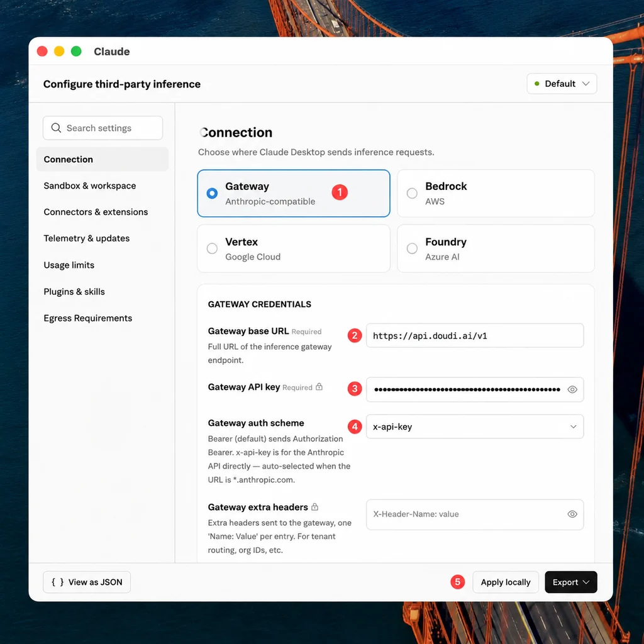This screenshot has width=644, height=644.
Task: Show extra headers value with eye icon
Action: (572, 514)
